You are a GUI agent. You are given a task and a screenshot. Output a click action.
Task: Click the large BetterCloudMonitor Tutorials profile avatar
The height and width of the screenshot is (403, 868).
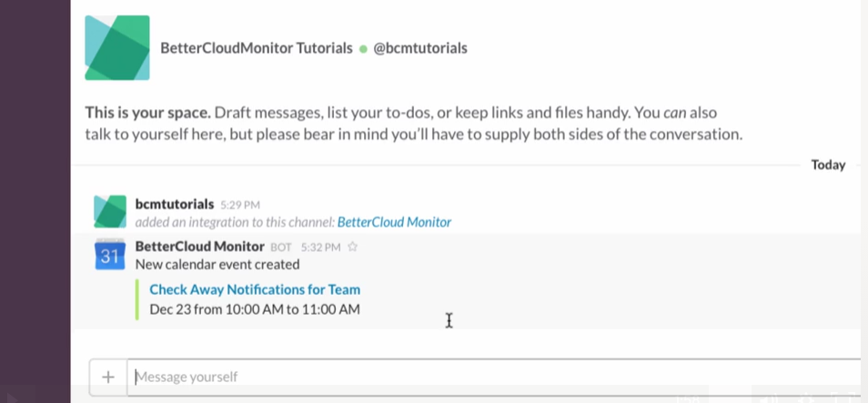(116, 47)
